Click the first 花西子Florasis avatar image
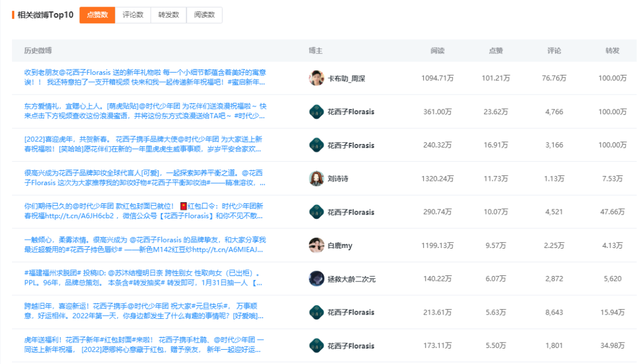 click(x=316, y=111)
